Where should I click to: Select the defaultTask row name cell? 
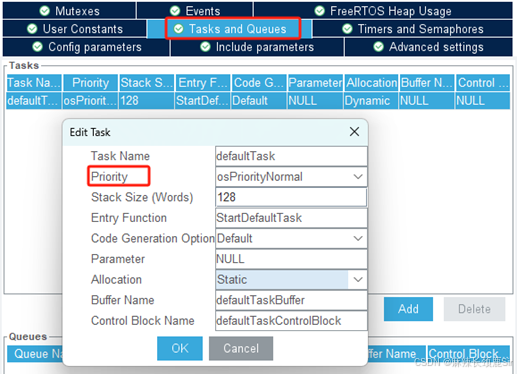click(34, 101)
